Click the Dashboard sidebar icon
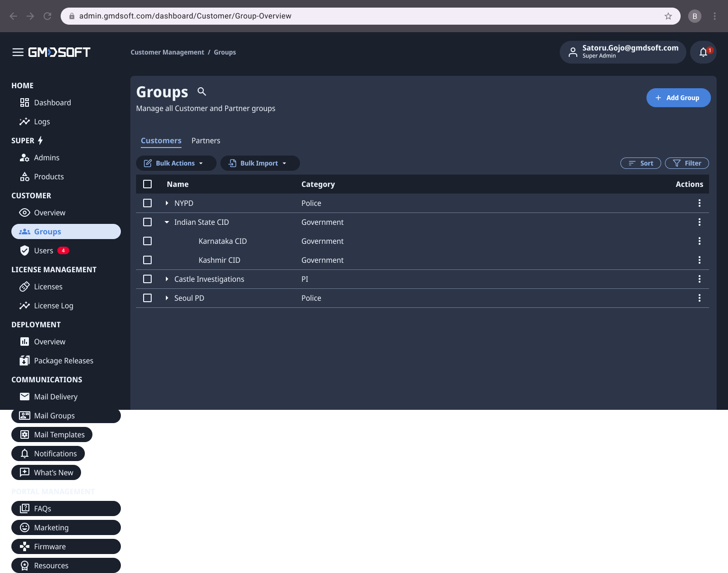Image resolution: width=728 pixels, height=573 pixels. coord(25,102)
